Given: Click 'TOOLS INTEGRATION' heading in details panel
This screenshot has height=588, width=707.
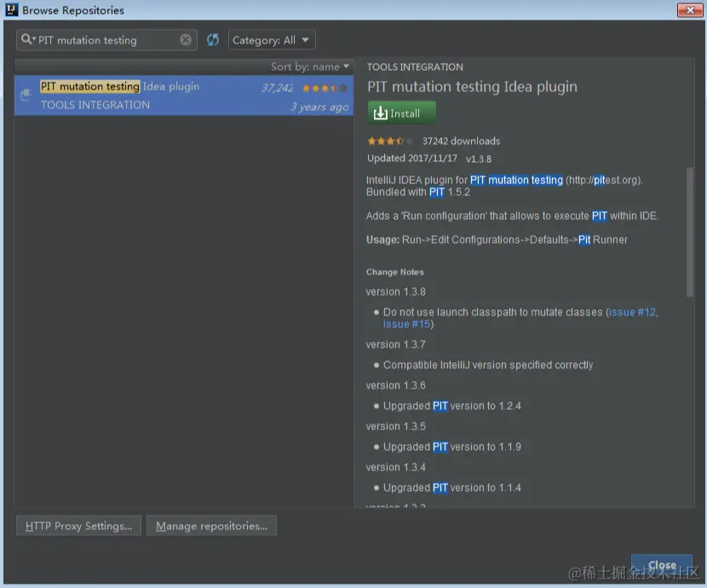Looking at the screenshot, I should (x=415, y=67).
